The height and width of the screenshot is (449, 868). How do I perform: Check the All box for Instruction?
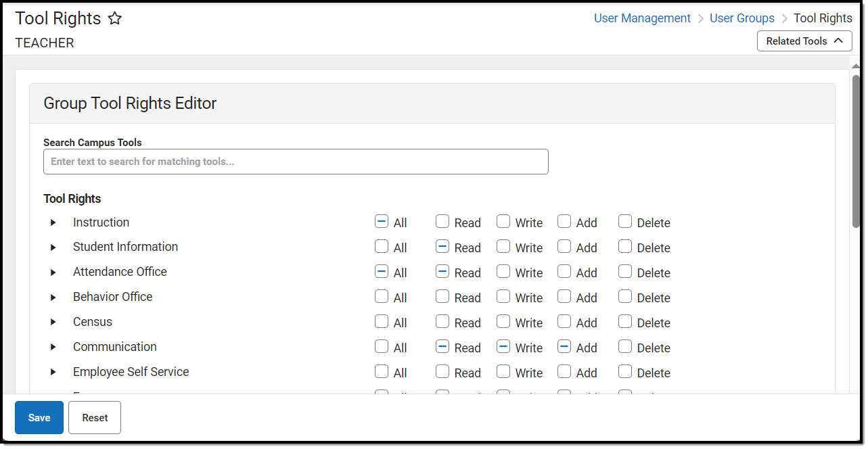tap(382, 222)
